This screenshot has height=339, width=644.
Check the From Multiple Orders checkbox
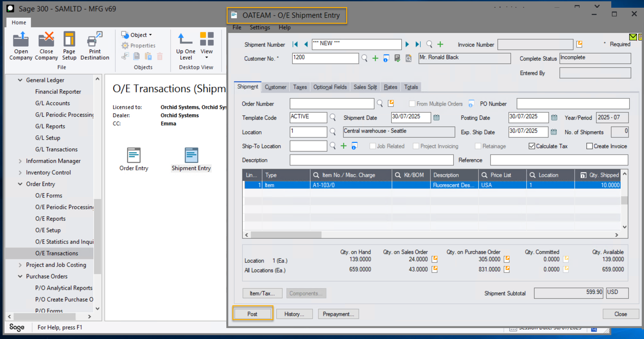coord(412,104)
